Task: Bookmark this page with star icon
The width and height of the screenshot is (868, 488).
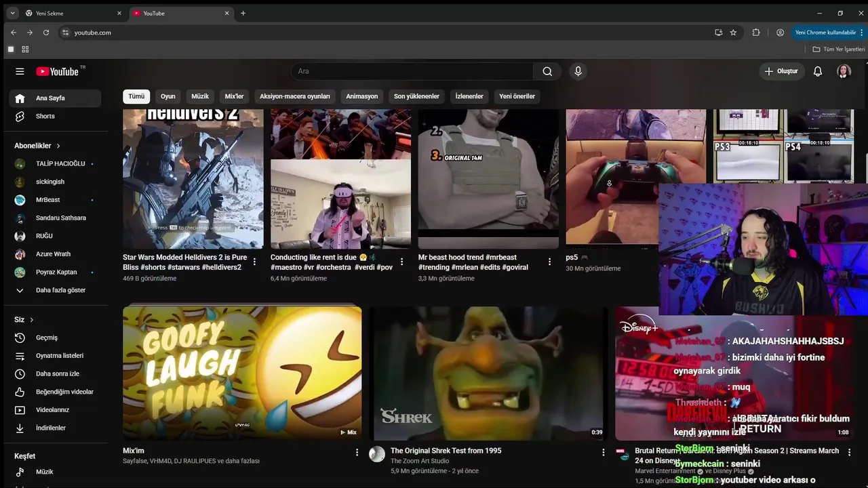Action: [x=733, y=33]
